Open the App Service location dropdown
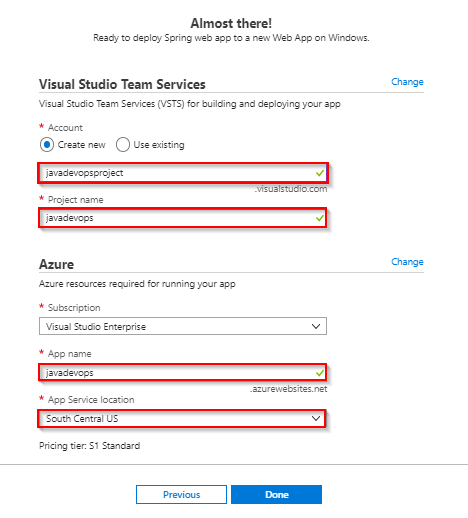Screen dimensions: 468x518 click(182, 419)
